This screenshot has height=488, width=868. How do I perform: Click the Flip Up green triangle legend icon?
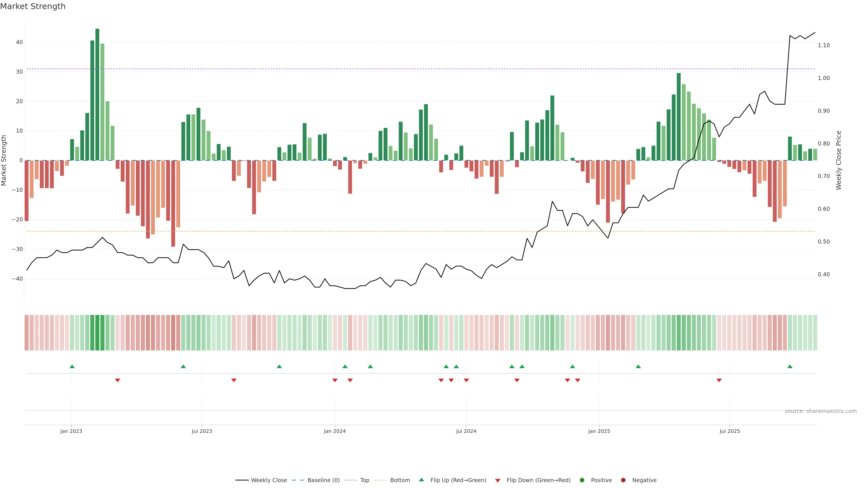click(x=421, y=480)
